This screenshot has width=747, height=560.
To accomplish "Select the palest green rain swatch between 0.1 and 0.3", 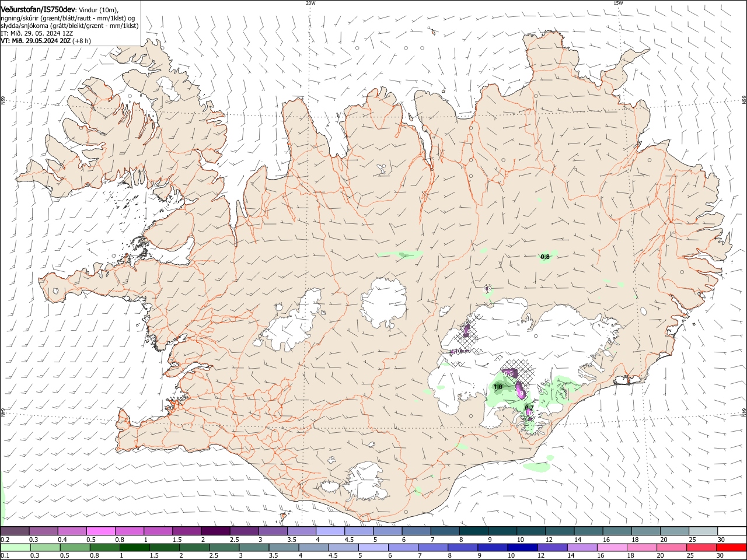I will [x=15, y=548].
